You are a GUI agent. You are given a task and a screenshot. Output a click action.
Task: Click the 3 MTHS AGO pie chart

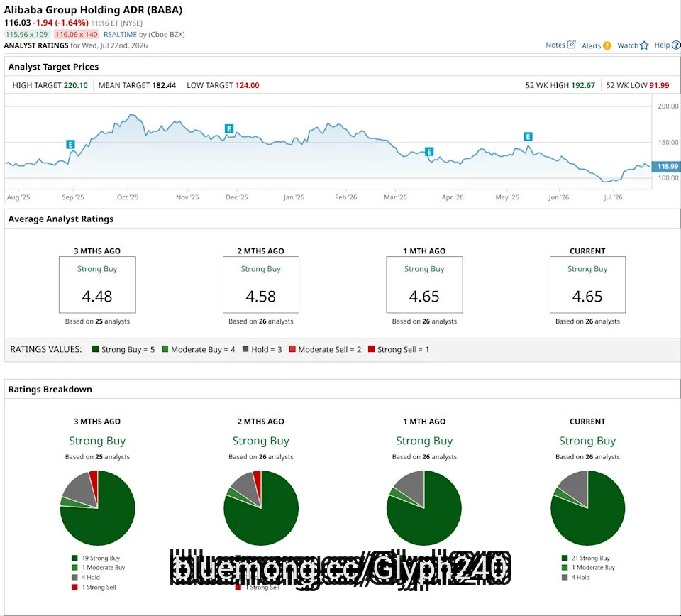98,508
